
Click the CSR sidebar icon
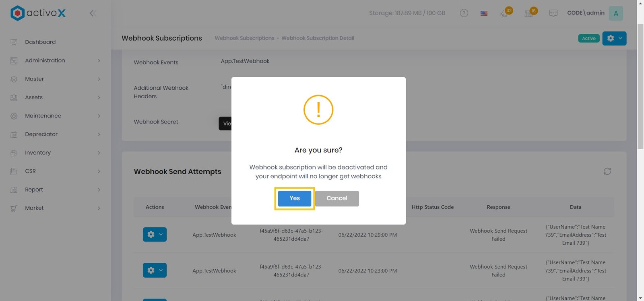coord(14,171)
